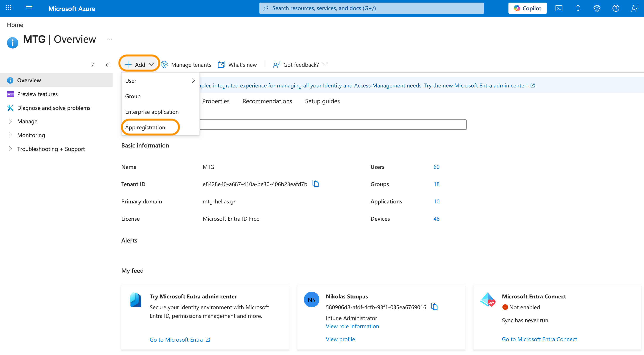Switch to the Setup guides tab
Viewport: 644px width, 355px height.
pyautogui.click(x=322, y=101)
